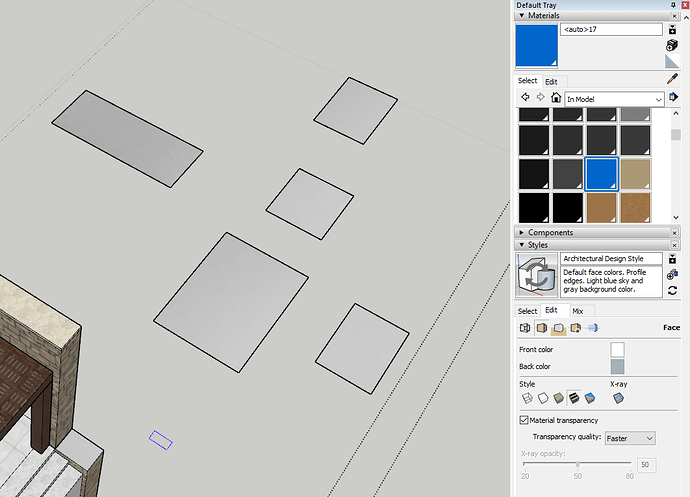Select Shaded face style

tap(558, 398)
